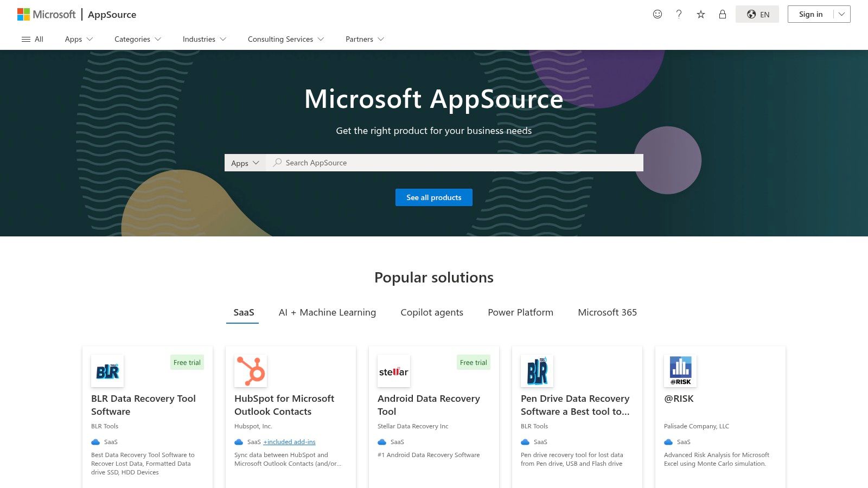Expand the Industries menu

205,39
